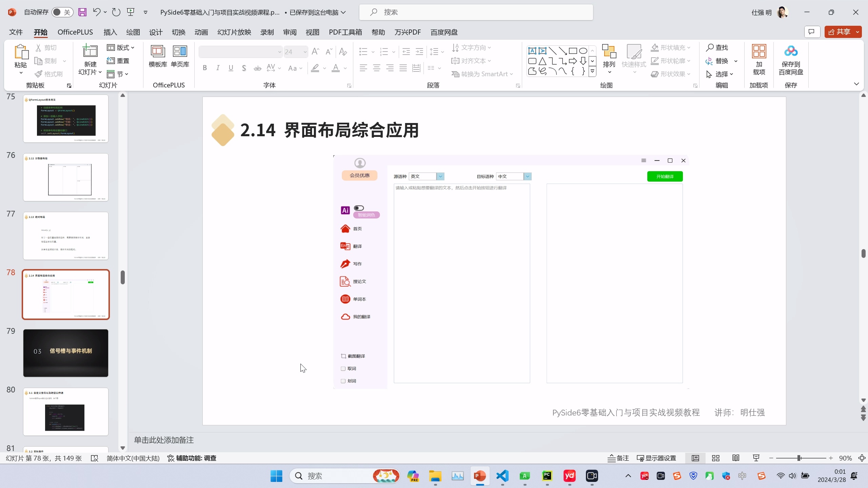Open accessibility check (辅助功能: 调查)
The width and height of the screenshot is (868, 488).
(192, 458)
